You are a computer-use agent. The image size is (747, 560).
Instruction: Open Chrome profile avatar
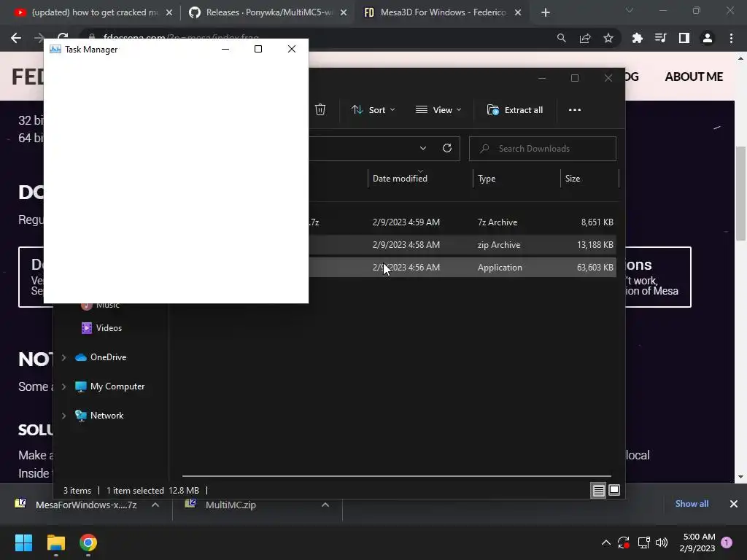point(708,38)
